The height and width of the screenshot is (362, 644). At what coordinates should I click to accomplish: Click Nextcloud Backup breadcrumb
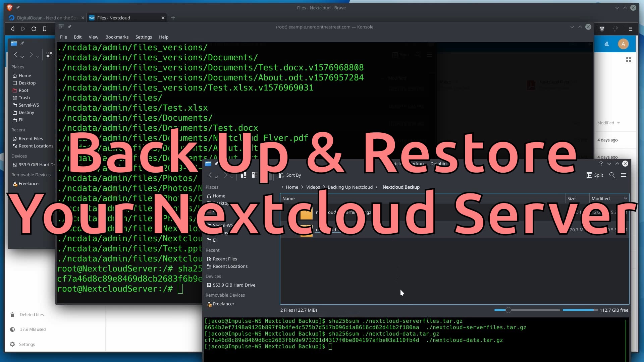tap(401, 187)
